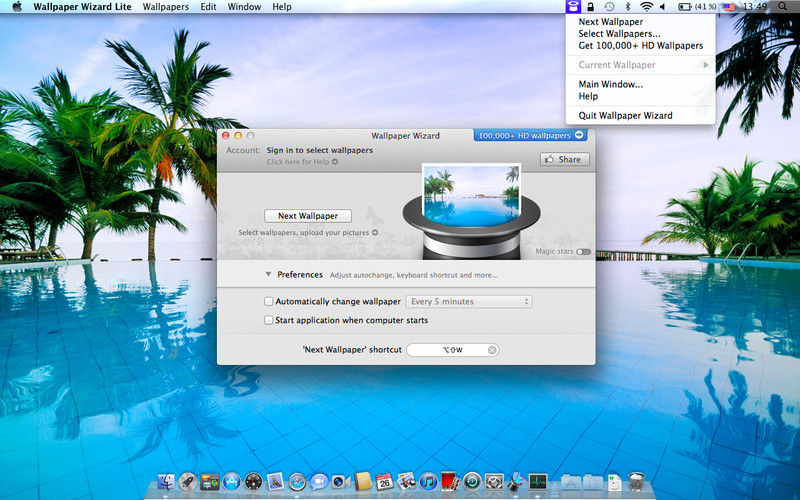Click the Share button

[565, 159]
